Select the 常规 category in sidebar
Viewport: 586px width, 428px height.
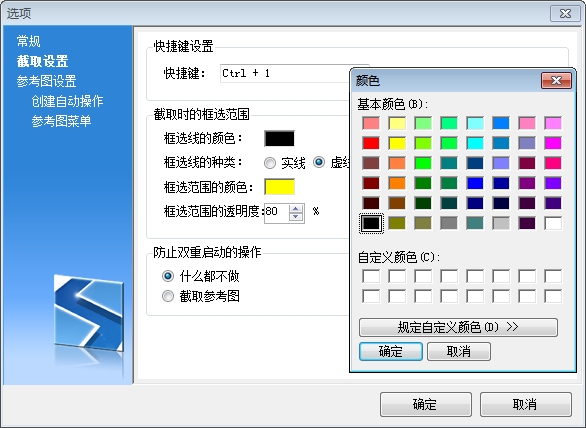tap(28, 41)
